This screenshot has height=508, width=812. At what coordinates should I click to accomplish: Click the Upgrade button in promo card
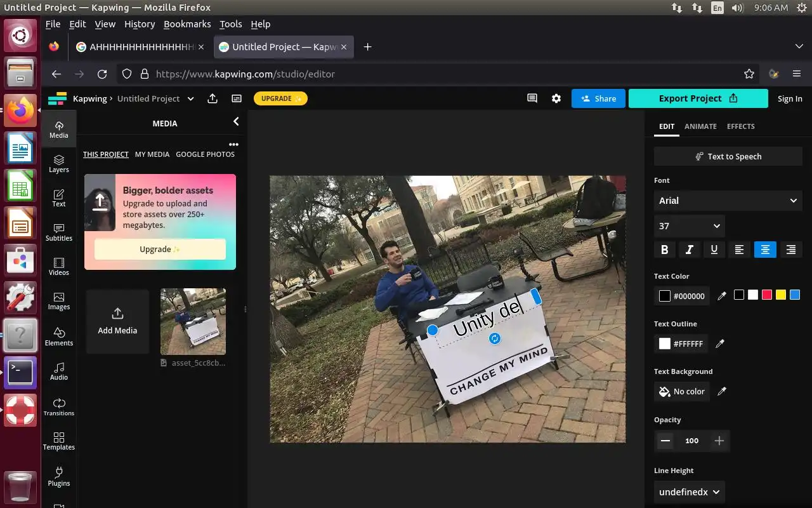(x=160, y=249)
